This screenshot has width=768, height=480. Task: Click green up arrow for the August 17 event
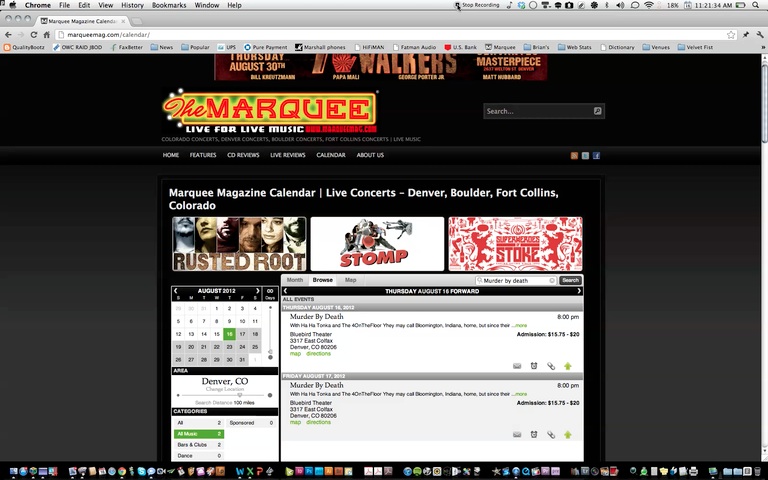(x=568, y=434)
